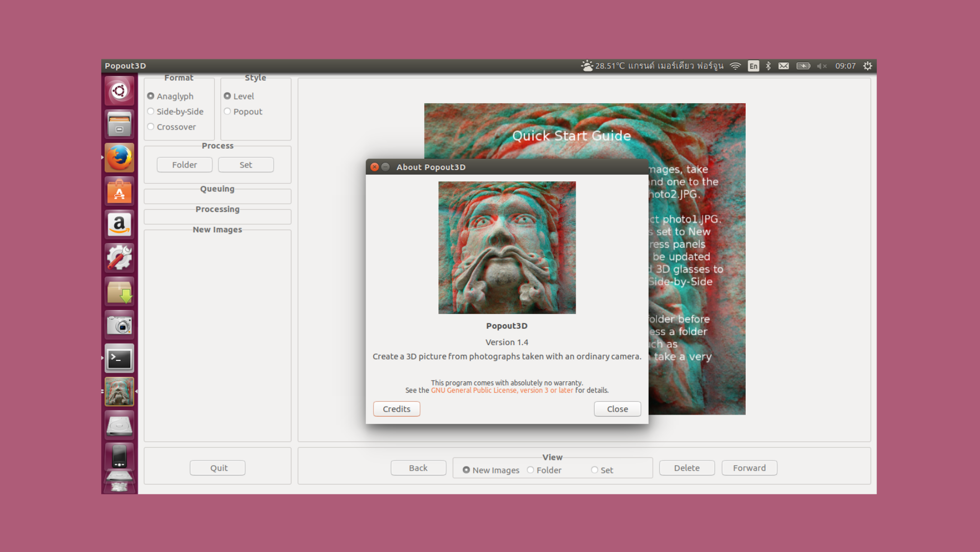This screenshot has width=980, height=552.
Task: Open the muted sound indicator
Action: [822, 66]
